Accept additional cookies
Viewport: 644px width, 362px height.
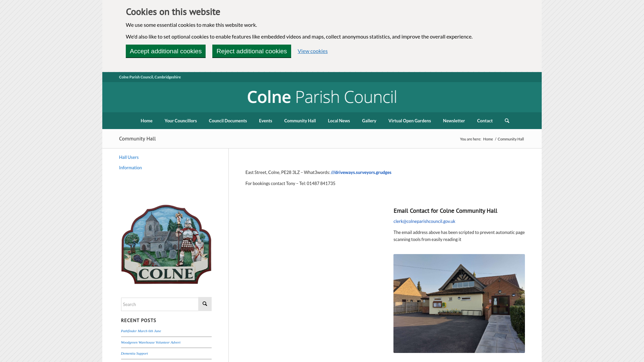point(166,51)
